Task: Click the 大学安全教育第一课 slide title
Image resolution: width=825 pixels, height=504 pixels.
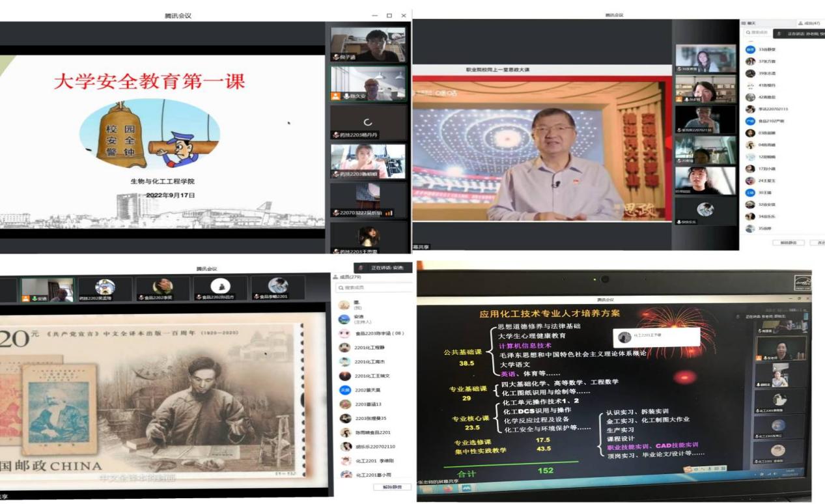Action: [x=149, y=81]
